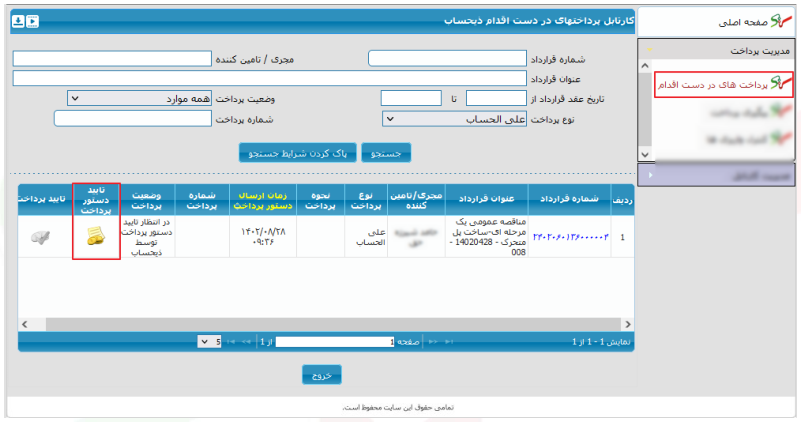Click the table horizontal scrollbar right arrow
Image resolution: width=801 pixels, height=422 pixels.
click(628, 324)
